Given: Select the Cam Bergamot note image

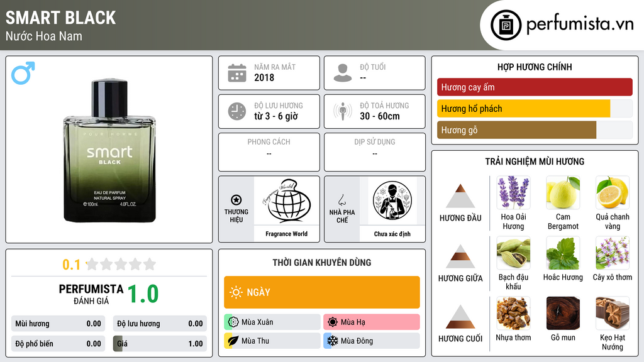Looking at the screenshot, I should [x=563, y=193].
